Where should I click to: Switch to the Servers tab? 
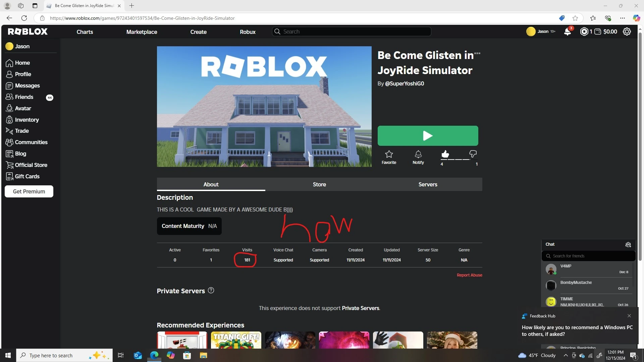[x=427, y=184]
